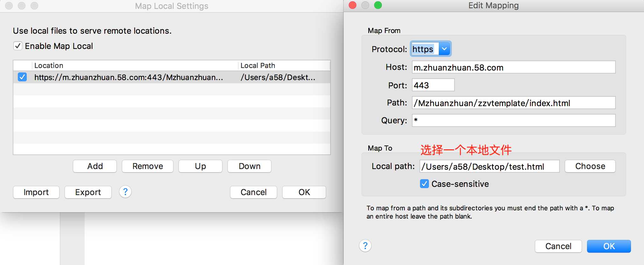The height and width of the screenshot is (265, 644).
Task: Click green zoom button of Edit Mapping
Action: [x=378, y=5]
